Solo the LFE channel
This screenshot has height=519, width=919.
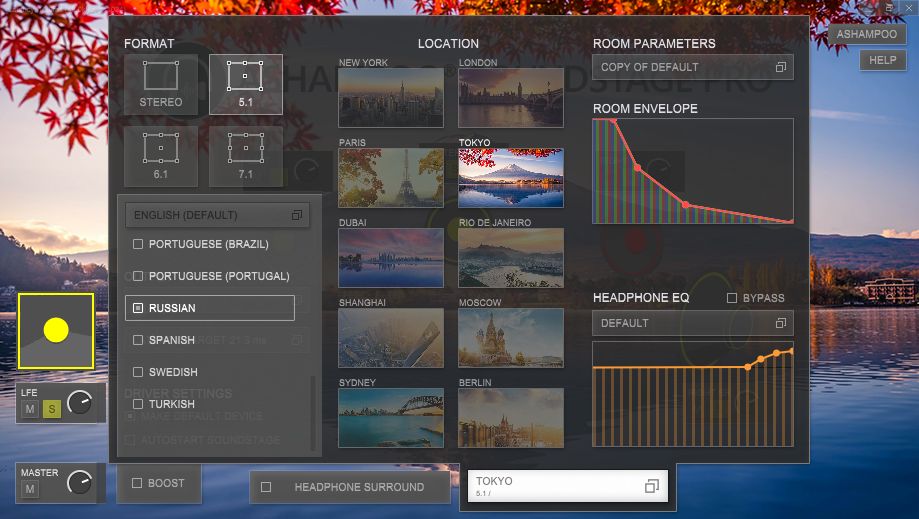pos(52,409)
